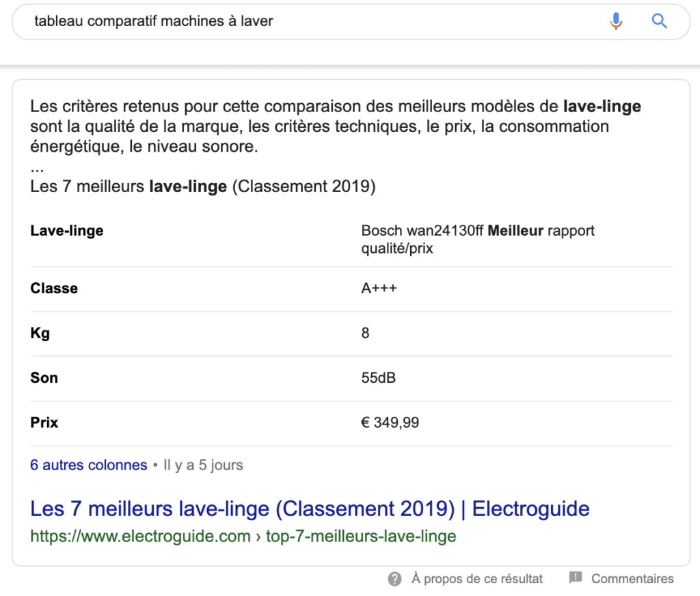The image size is (700, 596).
Task: Click the "55dB" sound level value
Action: [x=378, y=378]
